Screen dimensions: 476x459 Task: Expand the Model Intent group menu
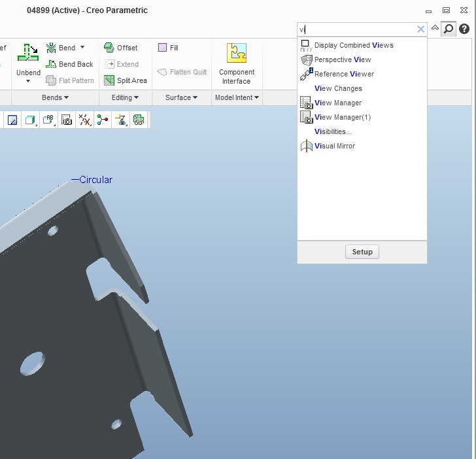(x=237, y=97)
